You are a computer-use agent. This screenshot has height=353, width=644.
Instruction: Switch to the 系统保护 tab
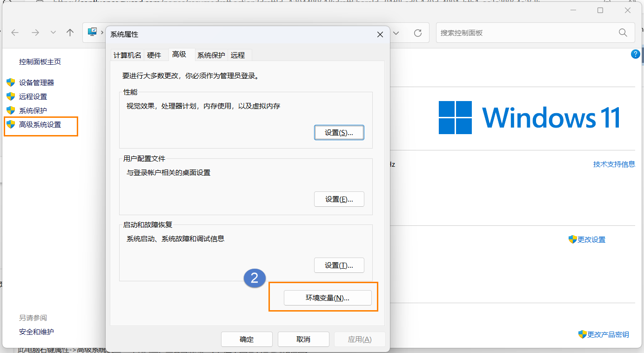pos(211,55)
